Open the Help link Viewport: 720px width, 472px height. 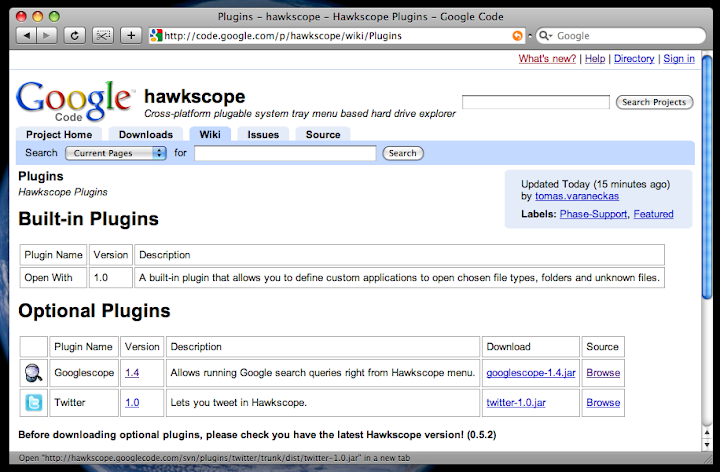coord(595,58)
